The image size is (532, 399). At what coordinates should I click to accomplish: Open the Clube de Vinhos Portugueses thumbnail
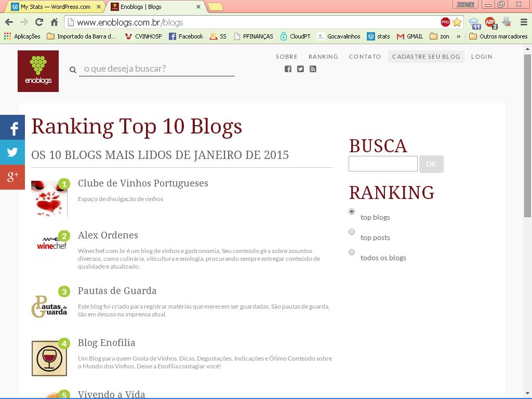pos(49,199)
